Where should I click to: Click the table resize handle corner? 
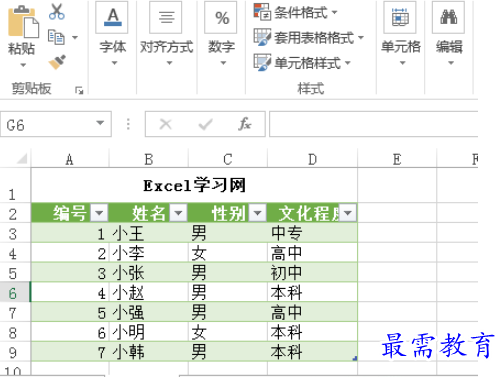(355, 358)
